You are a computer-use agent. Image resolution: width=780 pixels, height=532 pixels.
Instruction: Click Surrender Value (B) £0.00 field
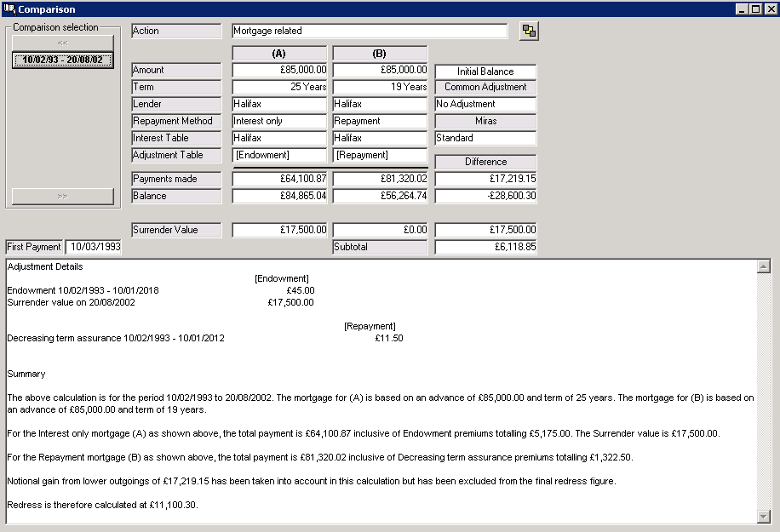(380, 230)
